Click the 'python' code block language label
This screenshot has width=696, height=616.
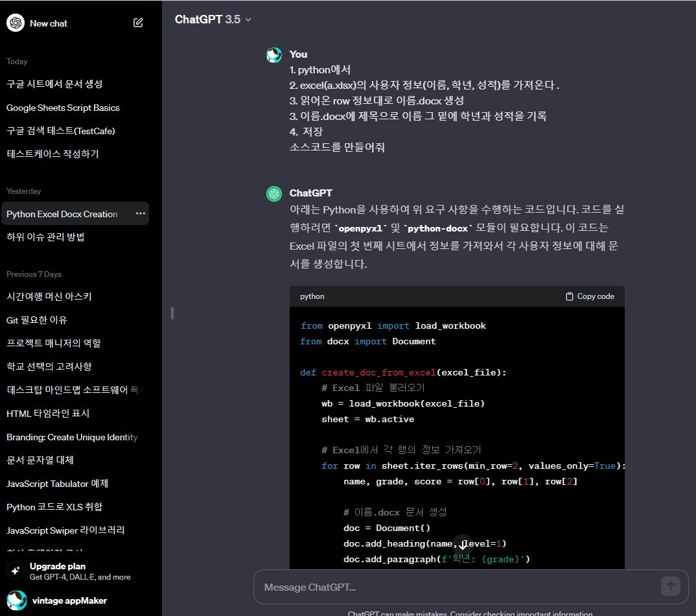(x=312, y=296)
